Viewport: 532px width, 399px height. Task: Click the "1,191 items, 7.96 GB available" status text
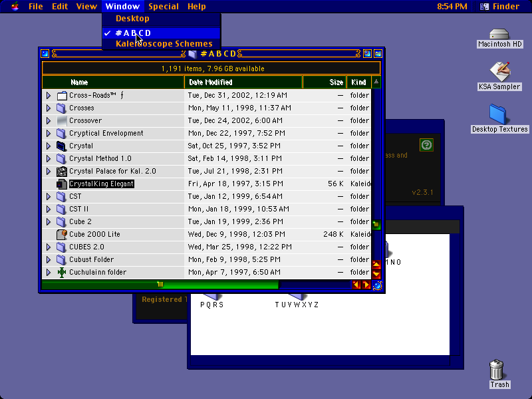coord(213,68)
